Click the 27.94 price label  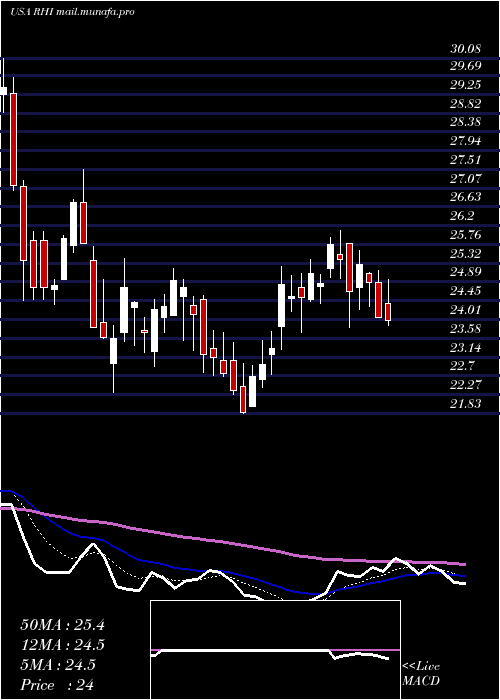point(466,142)
